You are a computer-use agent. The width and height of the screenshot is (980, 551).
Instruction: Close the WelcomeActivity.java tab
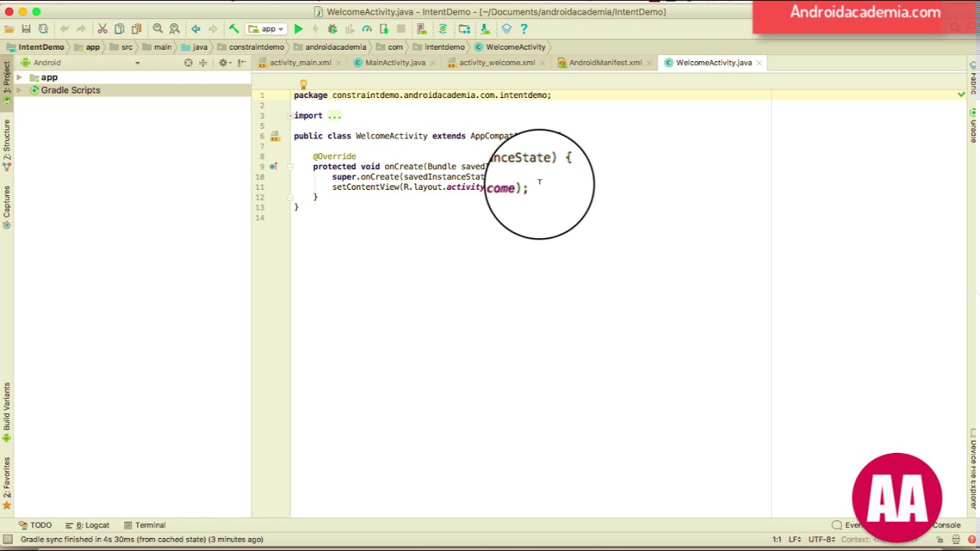coord(759,63)
